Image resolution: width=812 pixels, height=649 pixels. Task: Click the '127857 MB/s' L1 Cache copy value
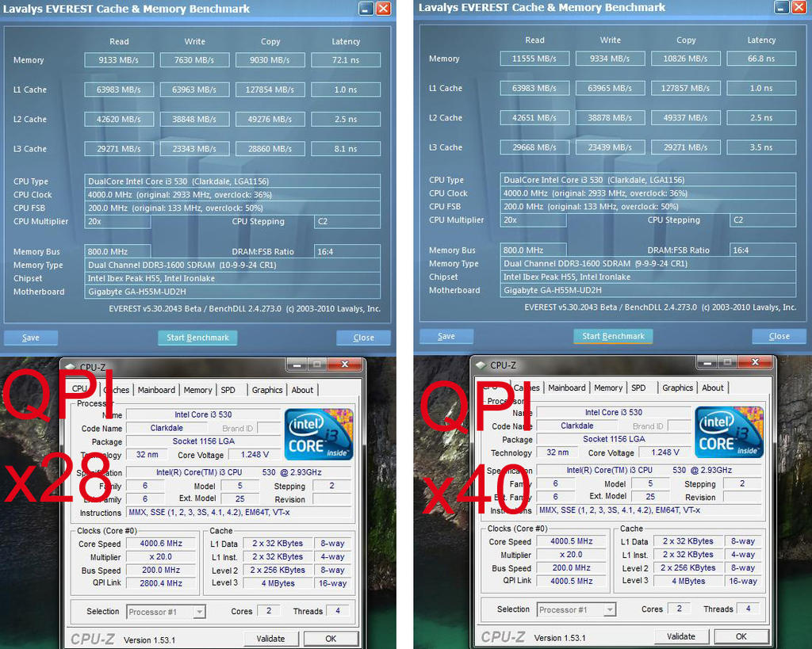point(686,88)
